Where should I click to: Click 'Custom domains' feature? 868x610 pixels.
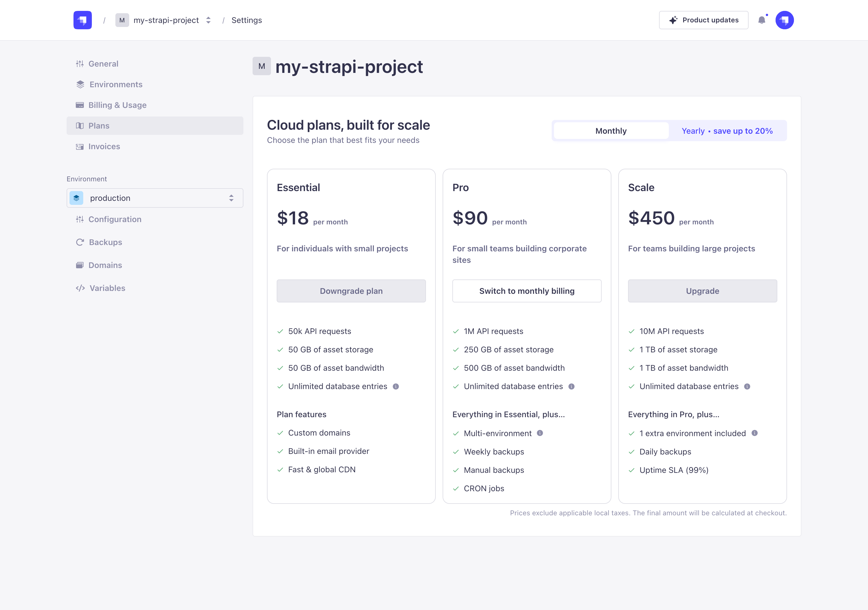coord(319,433)
